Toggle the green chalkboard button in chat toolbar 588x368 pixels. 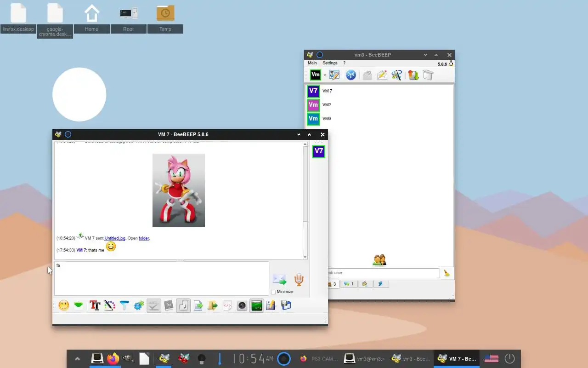tap(257, 305)
